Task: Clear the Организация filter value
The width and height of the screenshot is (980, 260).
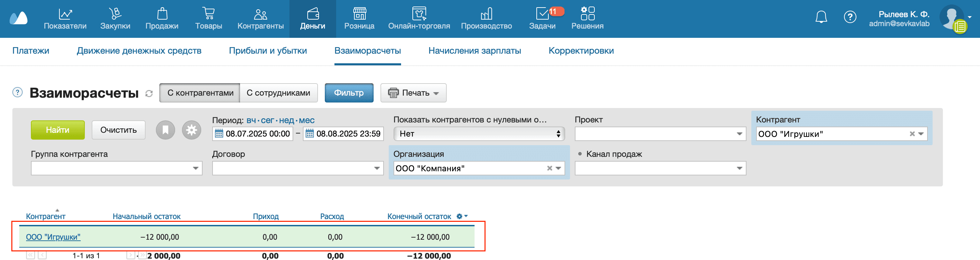Action: [549, 168]
